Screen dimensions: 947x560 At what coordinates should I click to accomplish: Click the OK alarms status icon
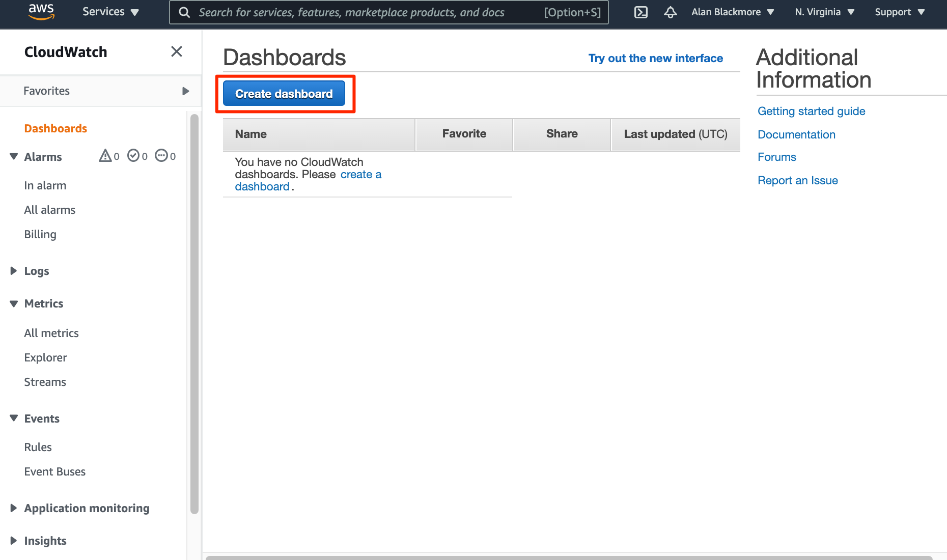point(133,156)
